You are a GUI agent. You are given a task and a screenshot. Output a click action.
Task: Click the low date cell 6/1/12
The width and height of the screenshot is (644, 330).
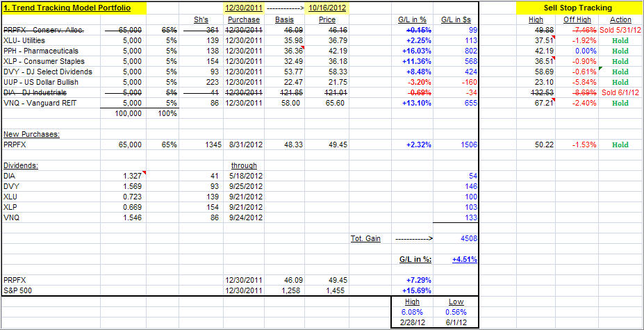click(x=456, y=322)
